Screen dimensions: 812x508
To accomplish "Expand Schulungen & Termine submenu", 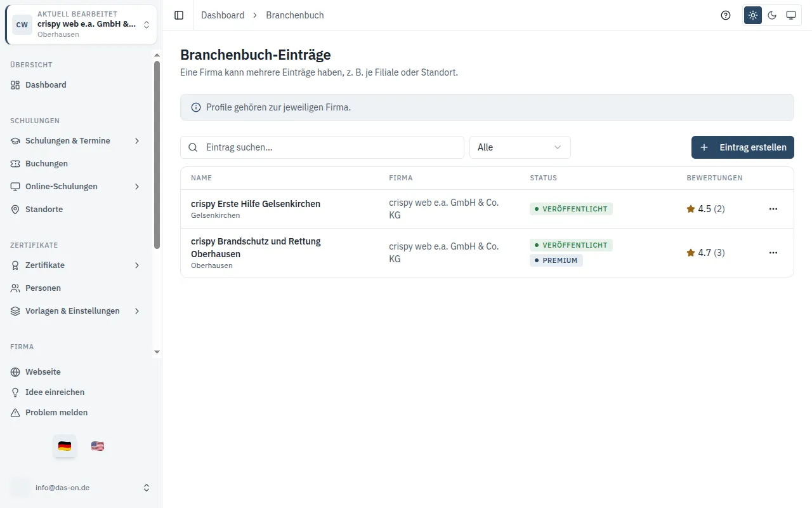I will pos(137,141).
